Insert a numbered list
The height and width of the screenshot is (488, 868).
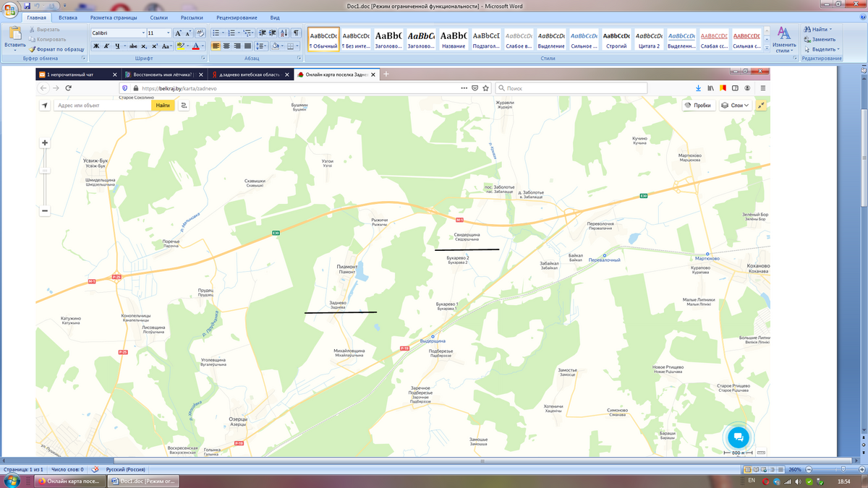tap(232, 33)
